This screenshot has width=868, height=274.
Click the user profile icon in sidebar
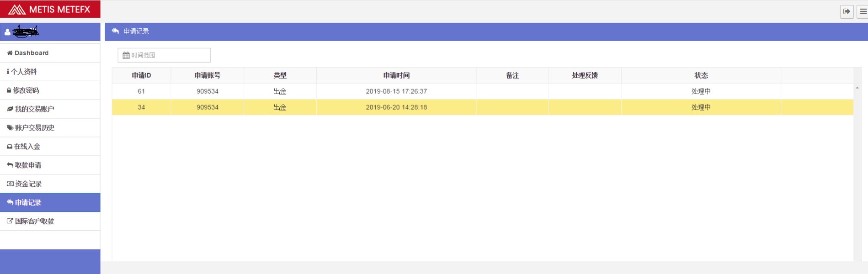[x=7, y=32]
